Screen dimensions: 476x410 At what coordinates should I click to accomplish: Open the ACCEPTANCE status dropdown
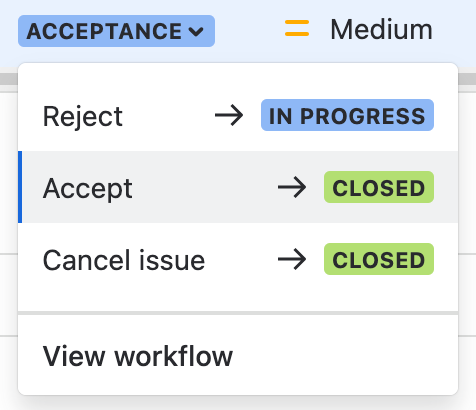point(116,31)
